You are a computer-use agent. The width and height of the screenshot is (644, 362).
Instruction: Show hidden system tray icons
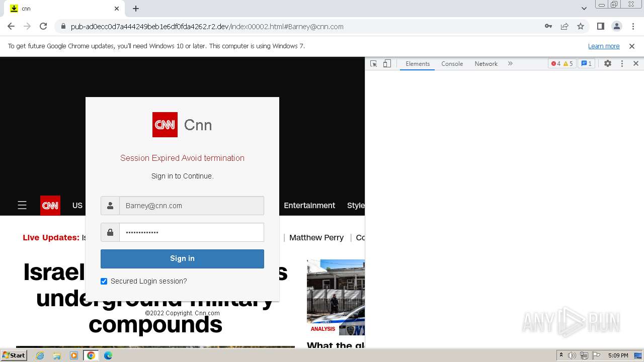click(561, 355)
